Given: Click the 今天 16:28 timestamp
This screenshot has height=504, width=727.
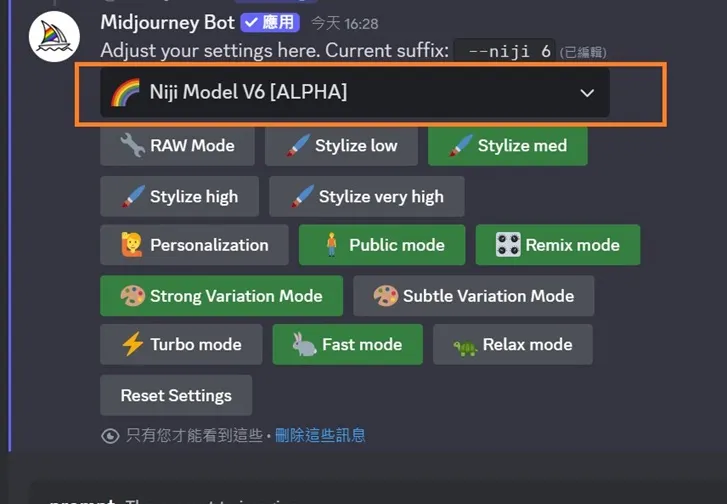Looking at the screenshot, I should [x=344, y=23].
